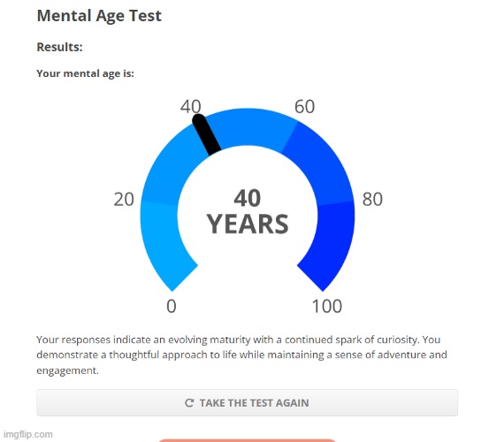
Task: Click the 0 label at the gauge start
Action: [x=172, y=306]
